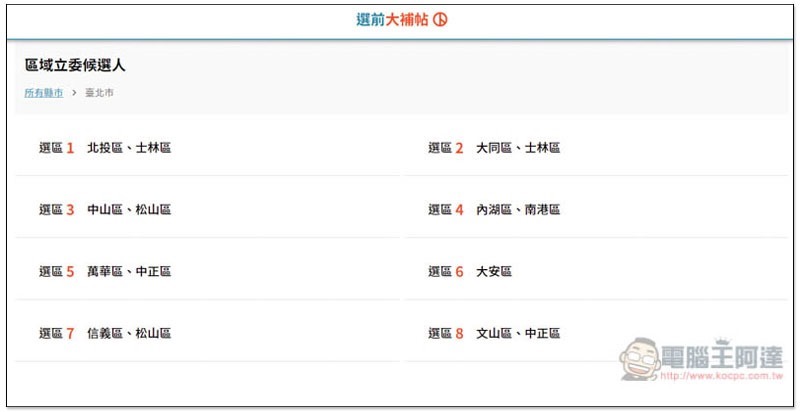This screenshot has height=412, width=800.
Task: Click the 臺北市 breadcrumb item
Action: (99, 93)
